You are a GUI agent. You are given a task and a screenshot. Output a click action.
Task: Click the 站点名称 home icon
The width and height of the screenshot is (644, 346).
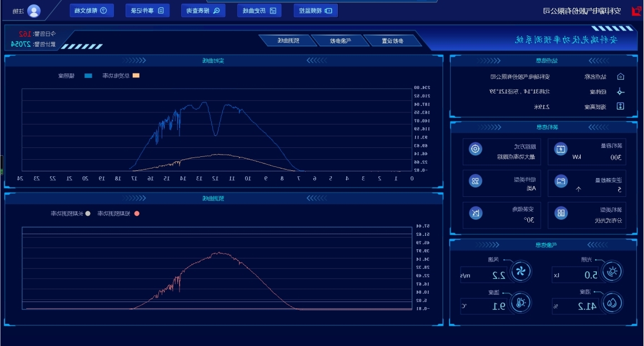pyautogui.click(x=621, y=77)
